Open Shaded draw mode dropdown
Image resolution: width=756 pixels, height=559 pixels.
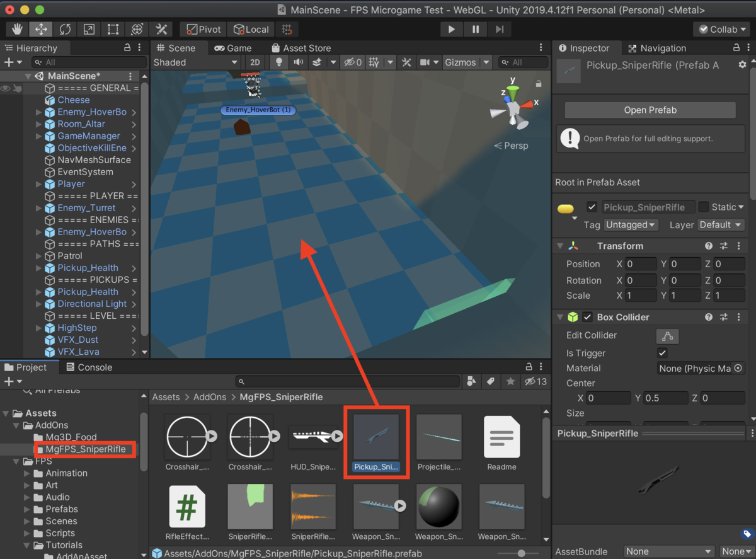[x=195, y=62]
